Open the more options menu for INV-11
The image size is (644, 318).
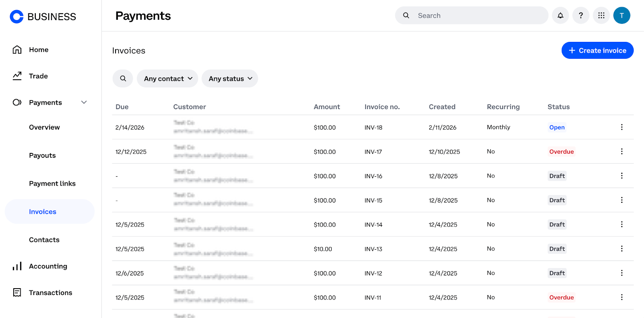[621, 297]
